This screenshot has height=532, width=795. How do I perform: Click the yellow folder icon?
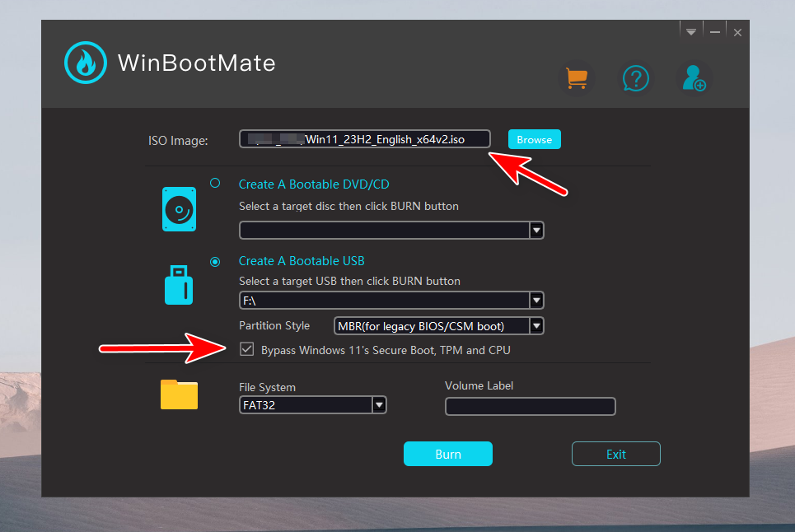point(179,394)
